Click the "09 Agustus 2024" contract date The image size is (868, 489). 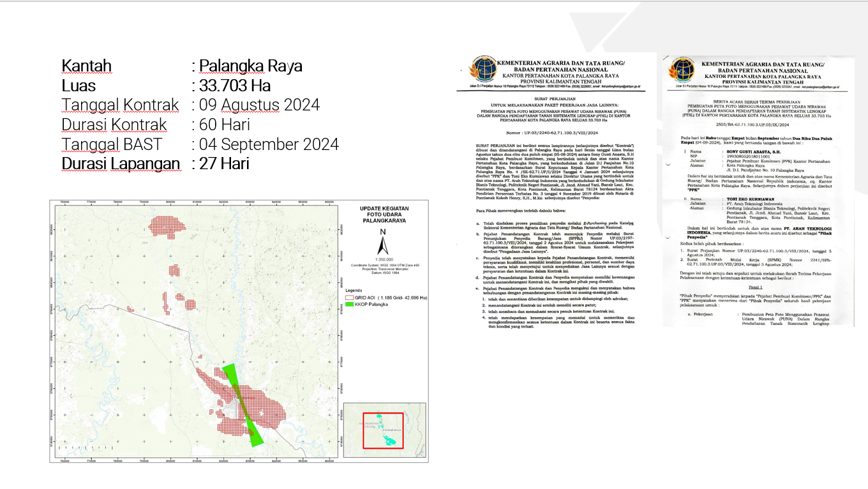(259, 105)
